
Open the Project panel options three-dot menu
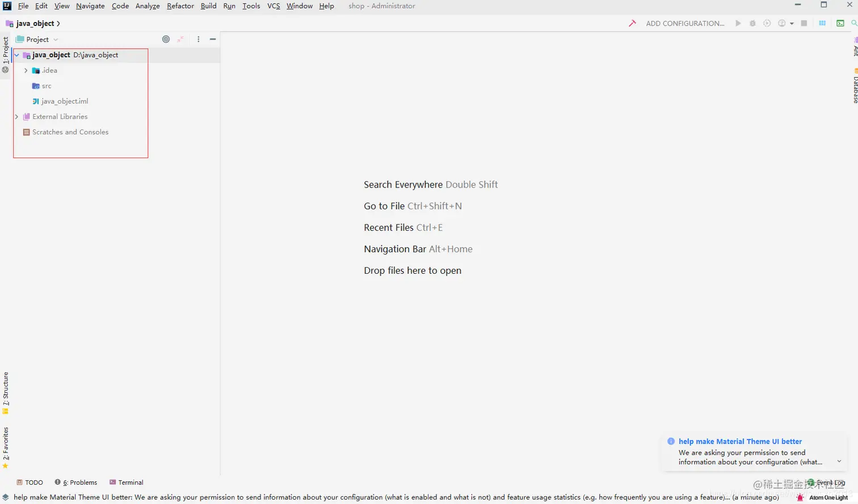coord(198,39)
